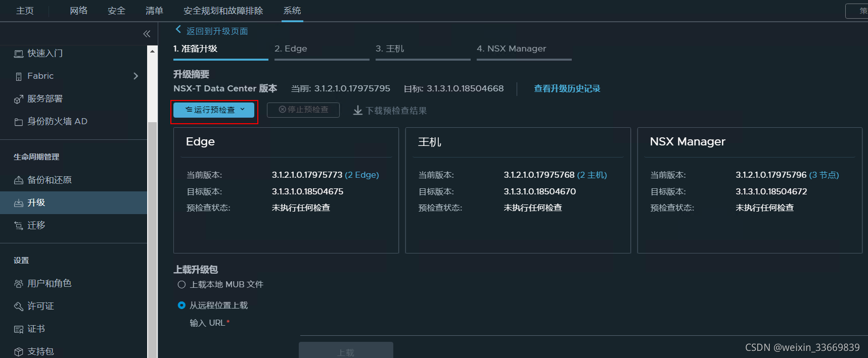Collapse the left sidebar with double-chevron icon
This screenshot has height=358, width=868.
[x=147, y=34]
